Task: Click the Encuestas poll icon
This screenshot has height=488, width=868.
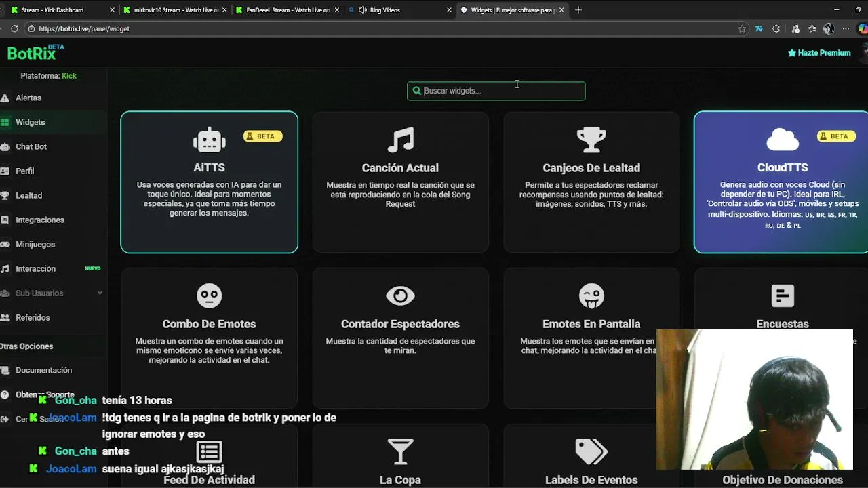Action: [783, 296]
